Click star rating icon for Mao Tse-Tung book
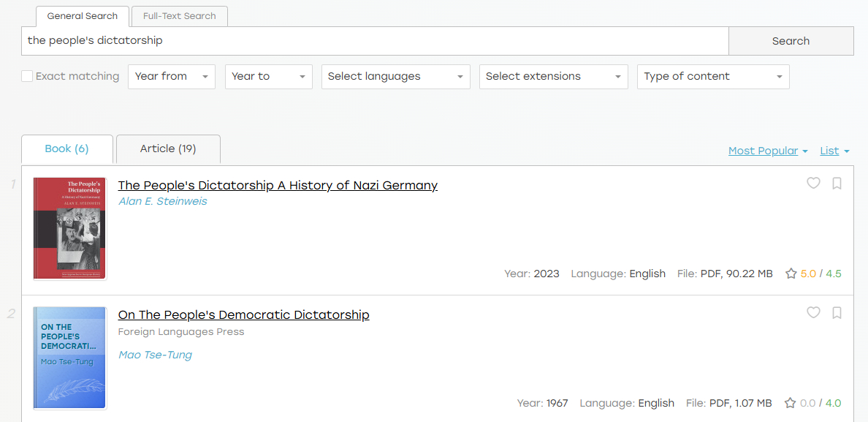Viewport: 868px width, 422px height. pos(791,403)
